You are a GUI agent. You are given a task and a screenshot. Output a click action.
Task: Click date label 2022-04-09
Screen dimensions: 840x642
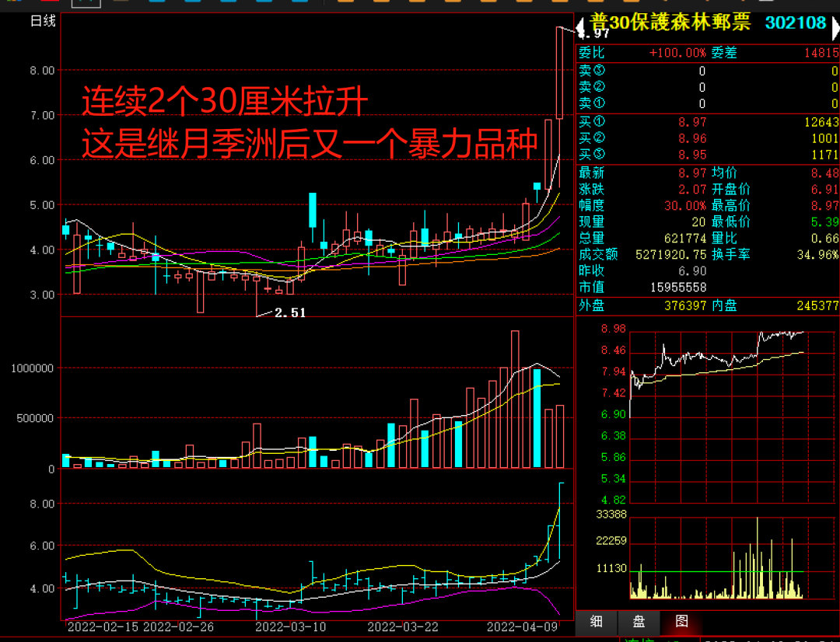[523, 626]
